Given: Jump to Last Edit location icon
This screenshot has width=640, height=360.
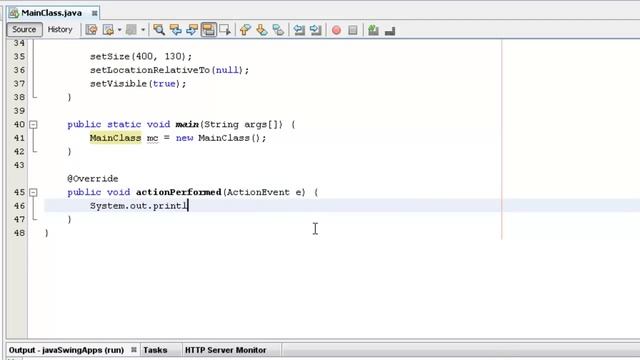Looking at the screenshot, I should pos(91,30).
